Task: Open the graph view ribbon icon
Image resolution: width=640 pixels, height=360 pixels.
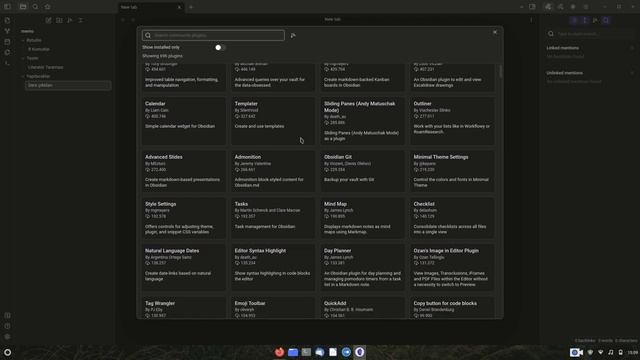Action: [x=7, y=31]
